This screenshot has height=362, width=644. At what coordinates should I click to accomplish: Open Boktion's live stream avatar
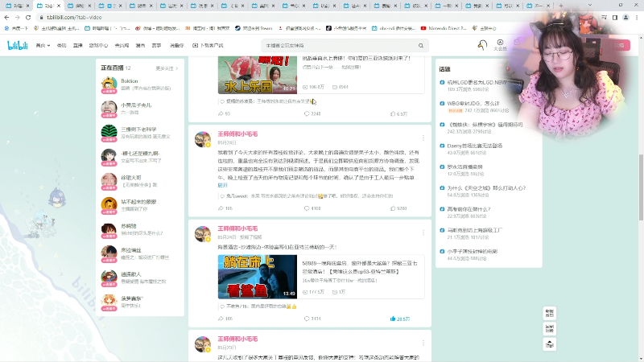tap(109, 84)
